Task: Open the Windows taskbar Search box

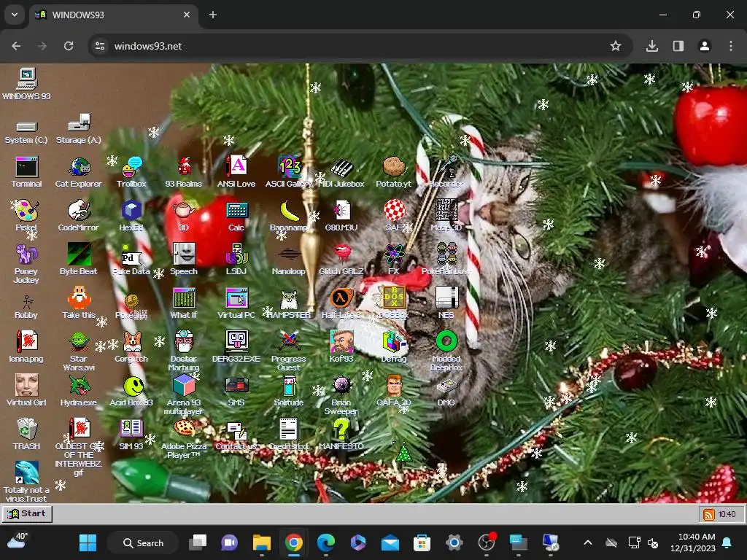Action: click(x=144, y=542)
